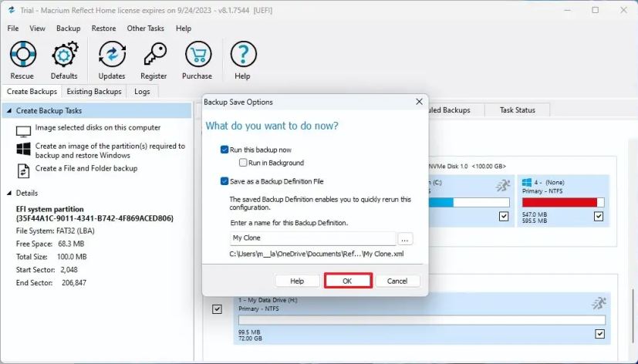Viewport: 638px width, 364px height.
Task: Open the Register key icon
Action: pyautogui.click(x=154, y=54)
